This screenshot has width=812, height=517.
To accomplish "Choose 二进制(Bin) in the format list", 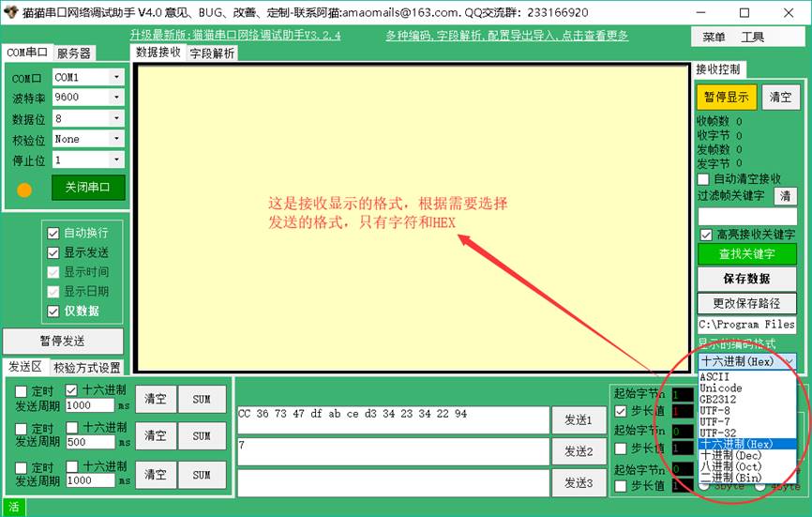I will point(730,478).
